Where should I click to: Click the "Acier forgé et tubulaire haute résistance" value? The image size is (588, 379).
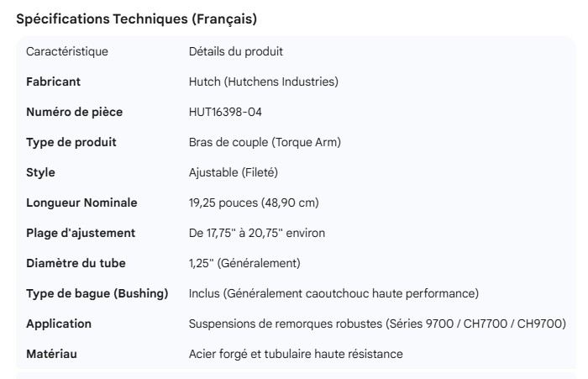[296, 355]
